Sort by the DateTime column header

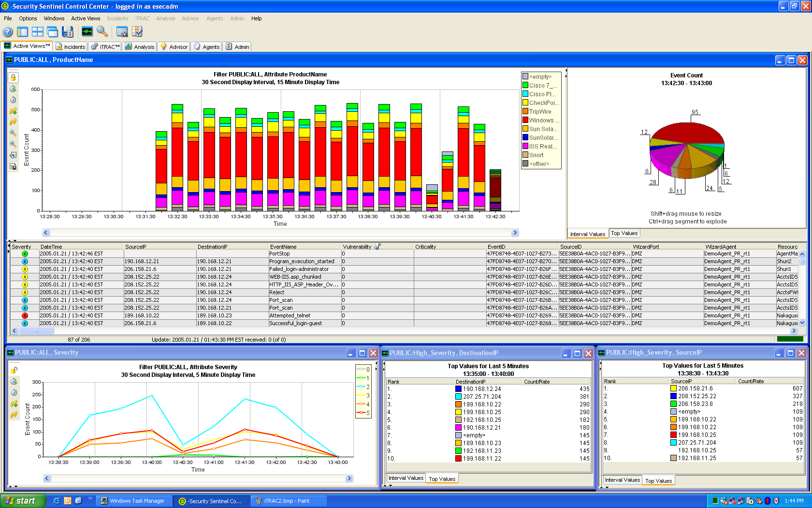point(81,247)
